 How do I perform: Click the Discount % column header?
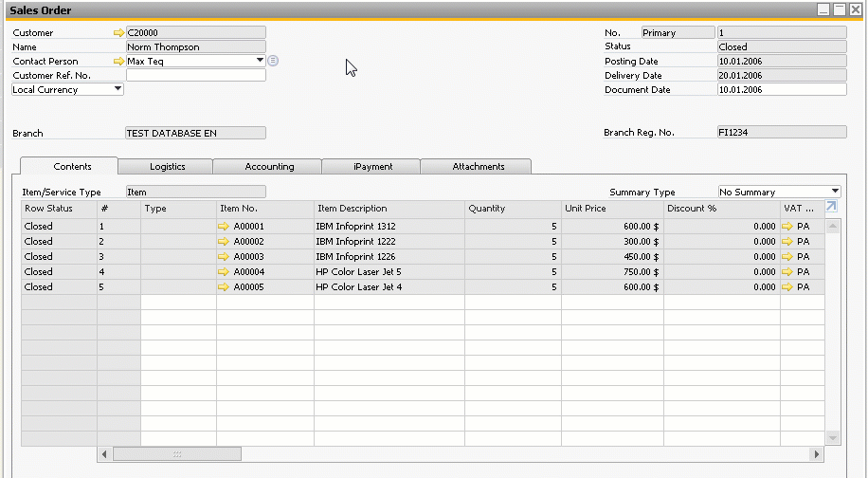[x=722, y=209]
